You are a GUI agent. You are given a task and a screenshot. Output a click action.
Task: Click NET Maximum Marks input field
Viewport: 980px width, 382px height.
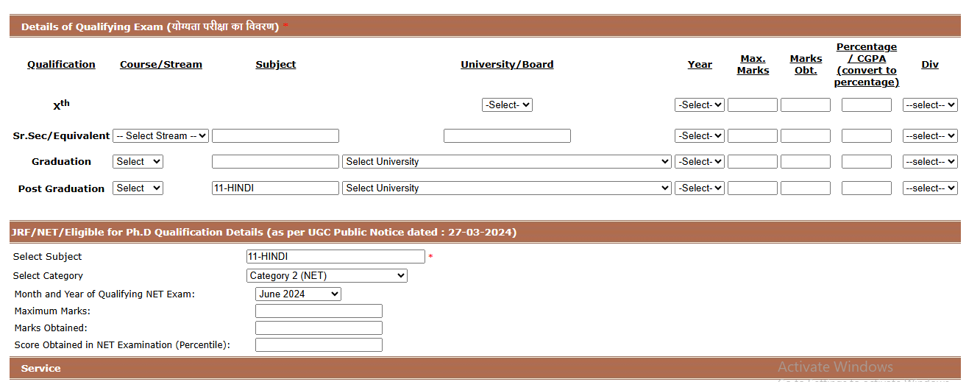coord(319,311)
